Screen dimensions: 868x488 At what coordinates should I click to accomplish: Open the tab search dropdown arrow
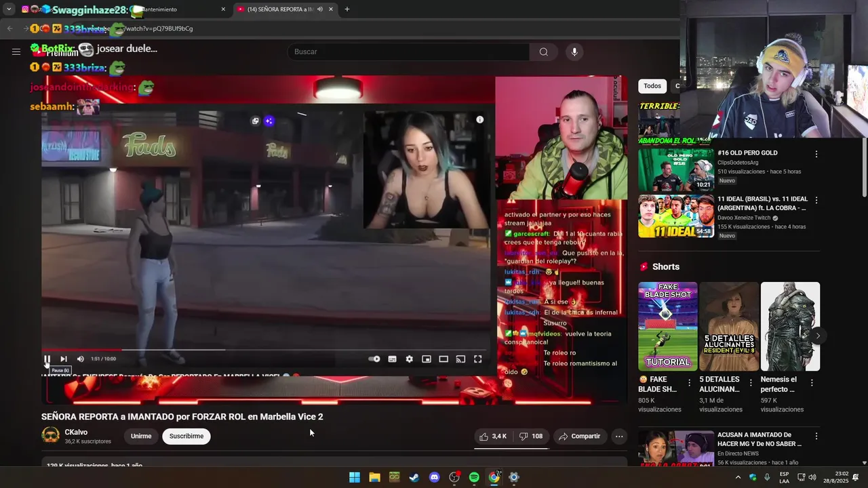[x=9, y=9]
